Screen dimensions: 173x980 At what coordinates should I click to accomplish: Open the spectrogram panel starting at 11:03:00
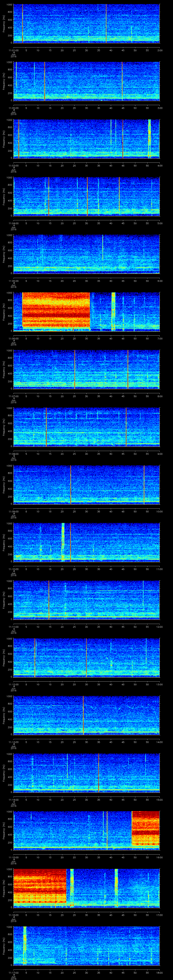87,139
